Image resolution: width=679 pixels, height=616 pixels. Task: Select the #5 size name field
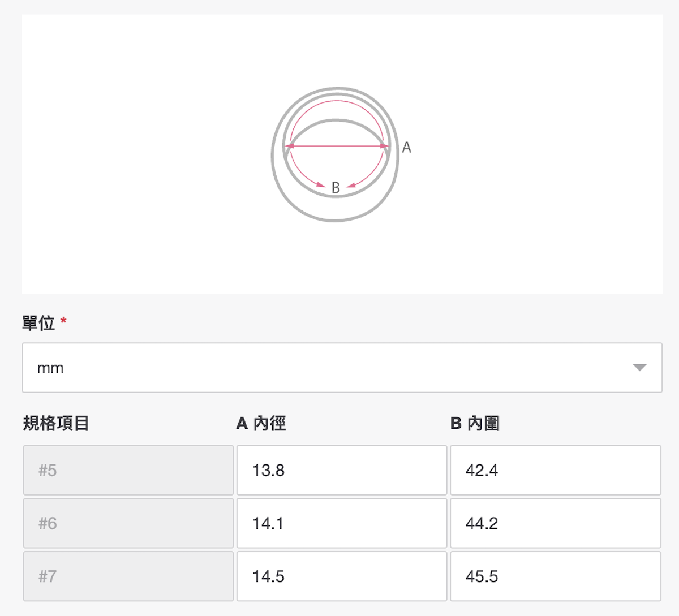click(x=128, y=470)
